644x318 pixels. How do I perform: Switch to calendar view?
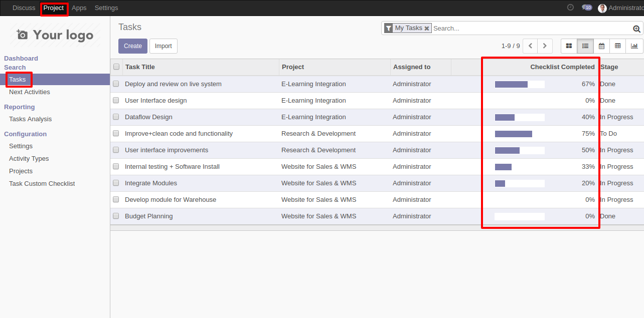click(x=601, y=46)
